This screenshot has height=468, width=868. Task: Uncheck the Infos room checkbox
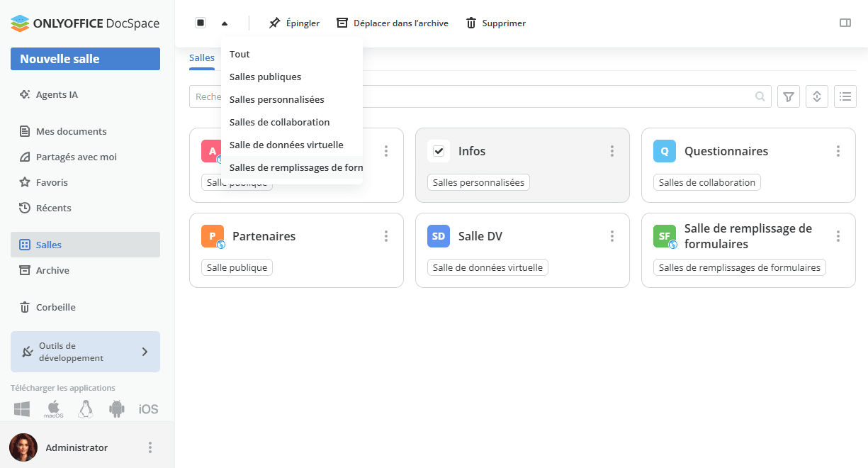(439, 151)
